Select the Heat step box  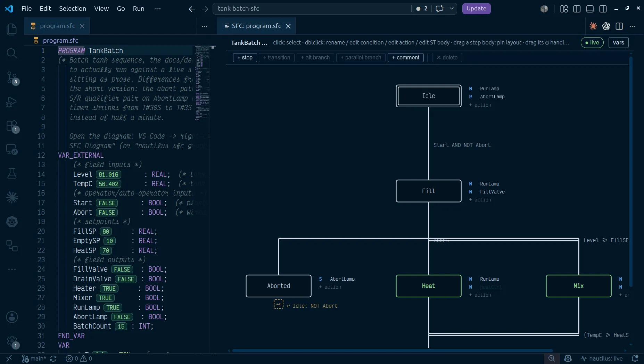tap(428, 286)
